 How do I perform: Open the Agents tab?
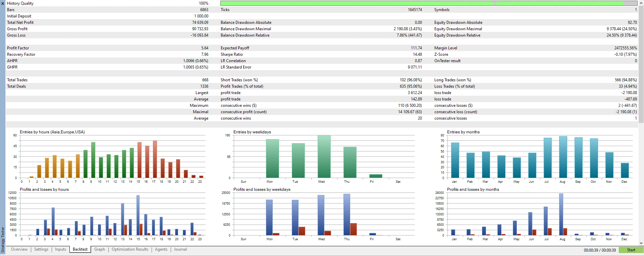161,249
